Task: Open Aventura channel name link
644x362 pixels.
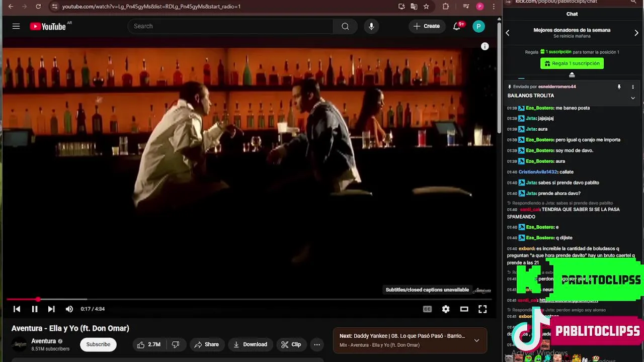Action: (x=44, y=341)
